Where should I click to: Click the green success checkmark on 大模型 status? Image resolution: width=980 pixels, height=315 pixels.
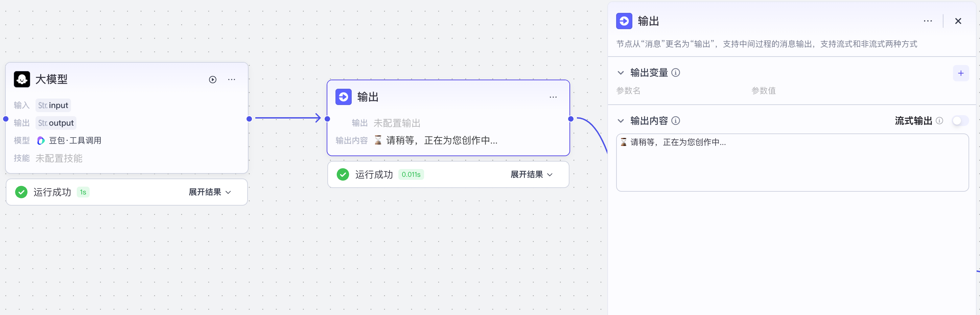[21, 192]
